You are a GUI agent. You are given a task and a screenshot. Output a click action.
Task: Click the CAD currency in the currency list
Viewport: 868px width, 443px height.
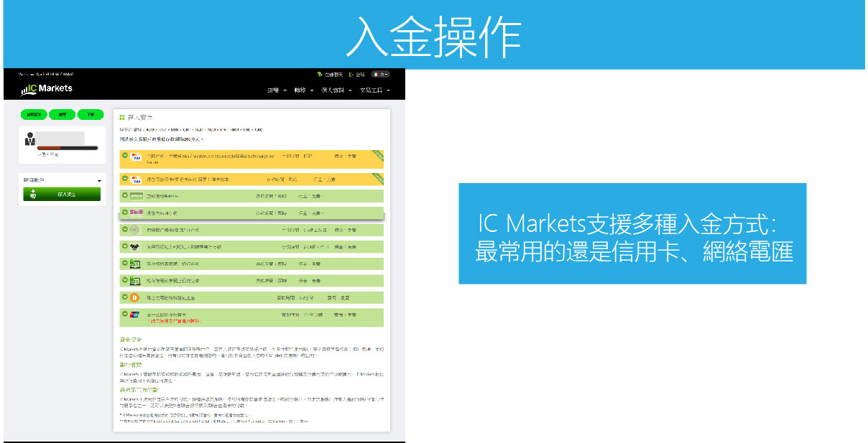(x=259, y=130)
